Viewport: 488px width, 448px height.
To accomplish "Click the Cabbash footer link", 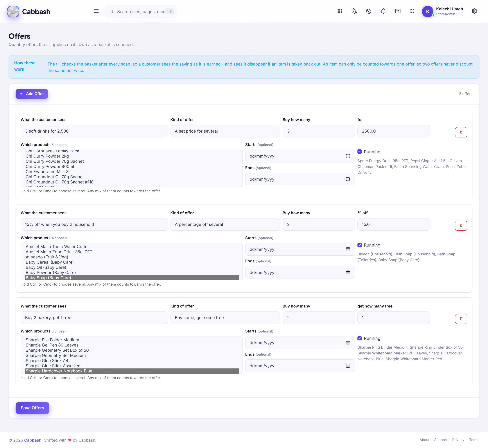I will [33, 440].
